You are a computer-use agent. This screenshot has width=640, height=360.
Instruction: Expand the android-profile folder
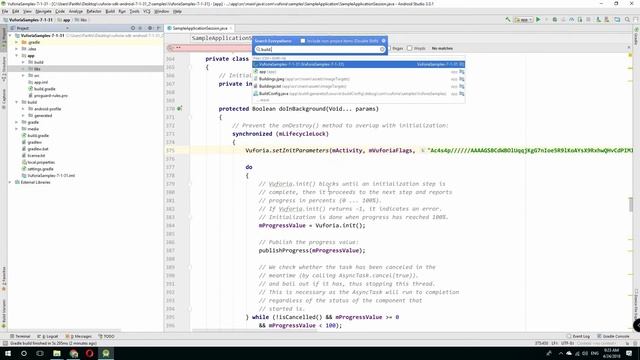point(23,109)
